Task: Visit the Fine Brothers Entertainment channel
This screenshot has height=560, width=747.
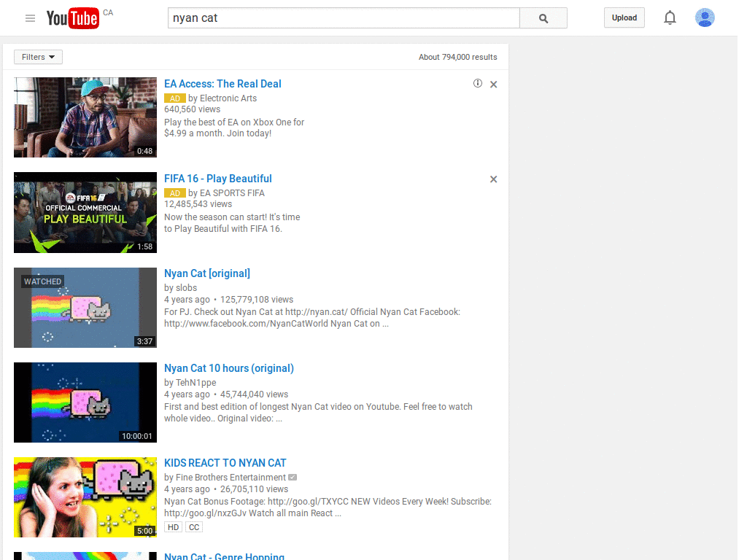Action: coord(231,477)
